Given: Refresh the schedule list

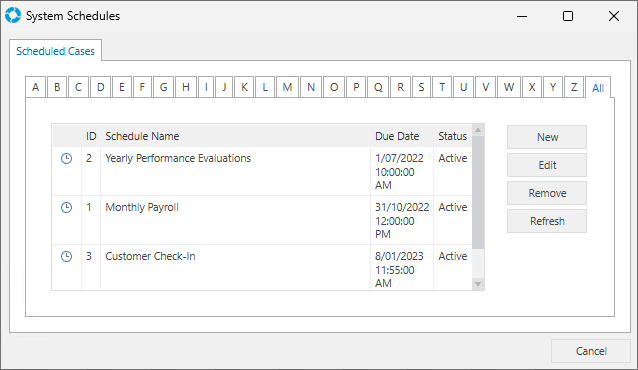Looking at the screenshot, I should coord(547,221).
